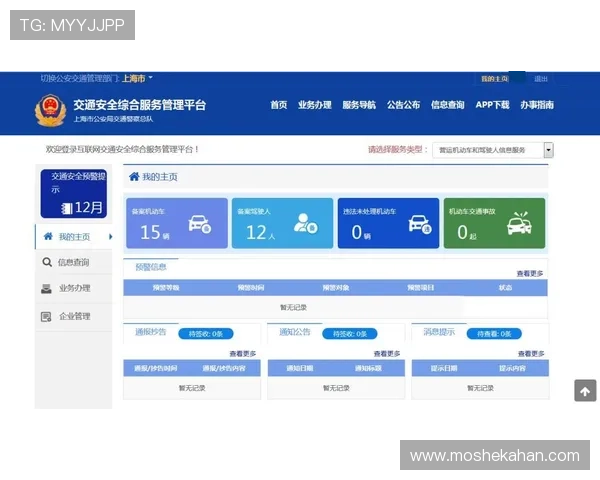
Task: Open 公告公布 in top navigation
Action: point(403,105)
